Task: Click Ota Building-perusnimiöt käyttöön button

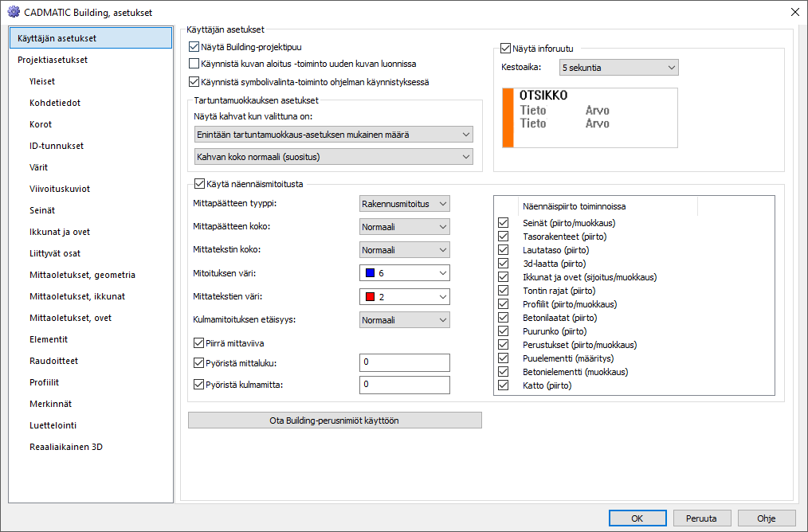Action: point(335,420)
